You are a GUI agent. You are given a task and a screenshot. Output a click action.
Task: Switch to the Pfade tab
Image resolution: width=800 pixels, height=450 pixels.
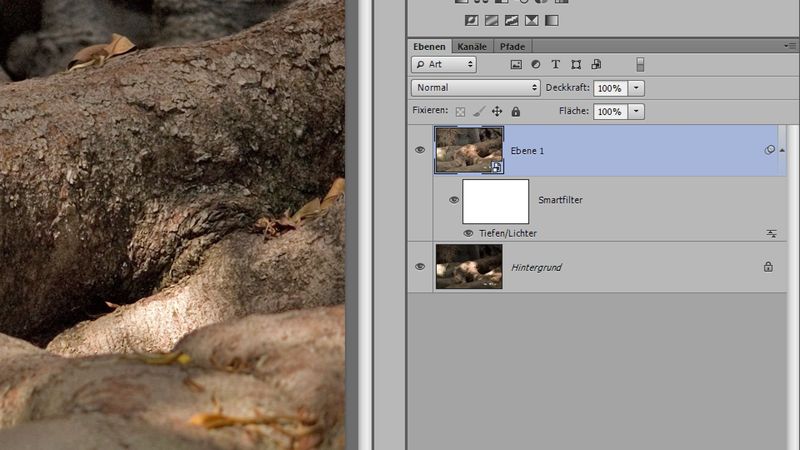click(x=513, y=46)
